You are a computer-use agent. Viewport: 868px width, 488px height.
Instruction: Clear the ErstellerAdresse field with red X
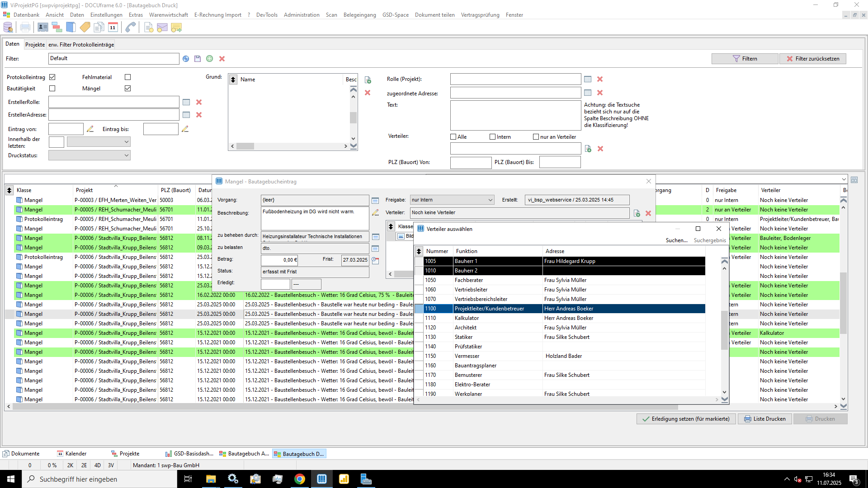(199, 115)
